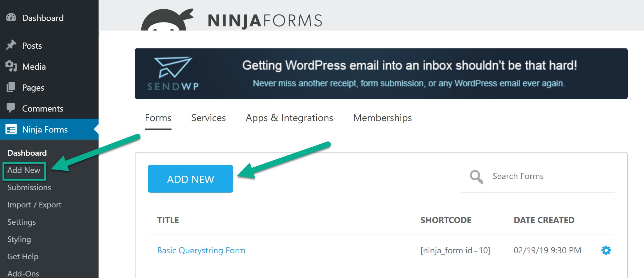Click the Ninja Forms menu icon
This screenshot has height=278, width=644.
[11, 129]
